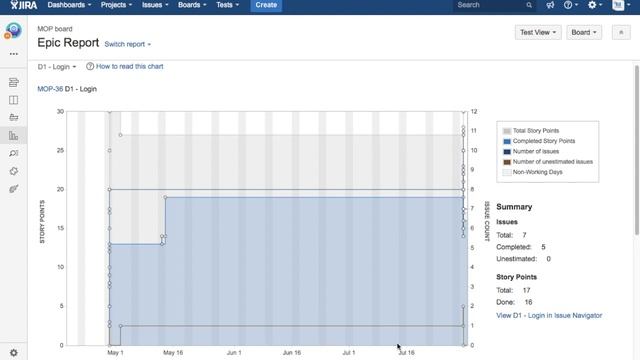This screenshot has height=360, width=640.
Task: Focus the Search input field
Action: 490,5
